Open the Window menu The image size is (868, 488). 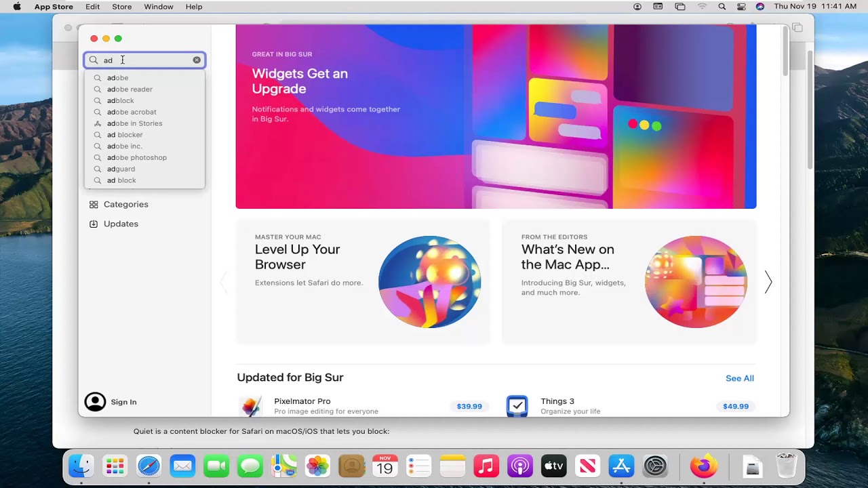pyautogui.click(x=159, y=7)
